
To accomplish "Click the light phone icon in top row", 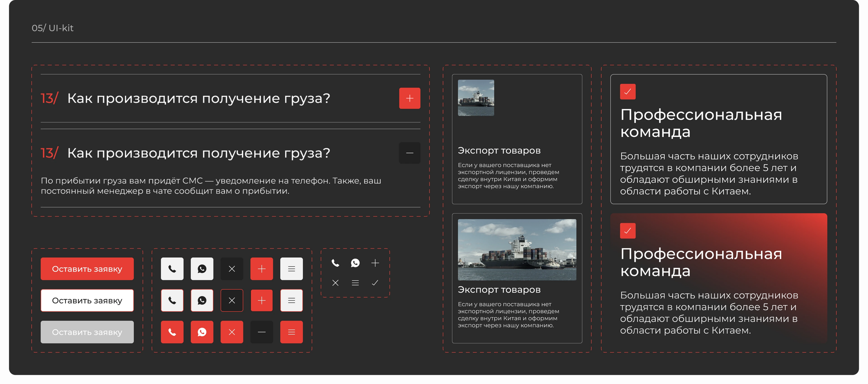I will click(x=172, y=269).
